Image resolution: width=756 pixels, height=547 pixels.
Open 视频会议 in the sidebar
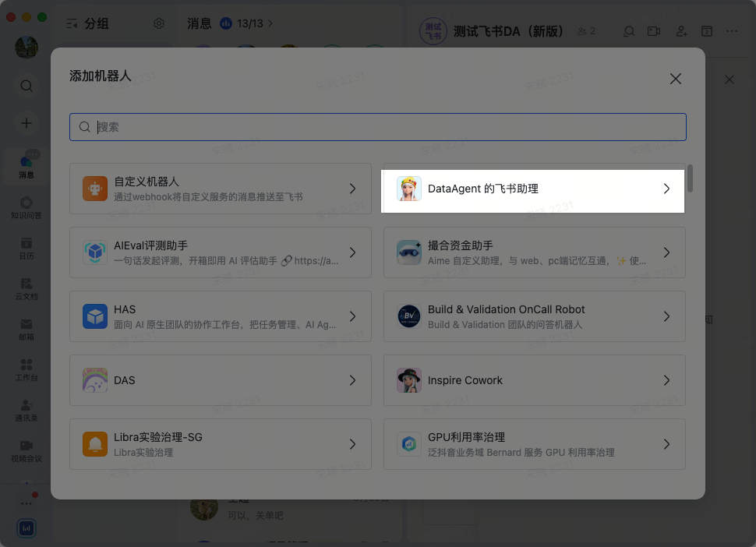26,451
